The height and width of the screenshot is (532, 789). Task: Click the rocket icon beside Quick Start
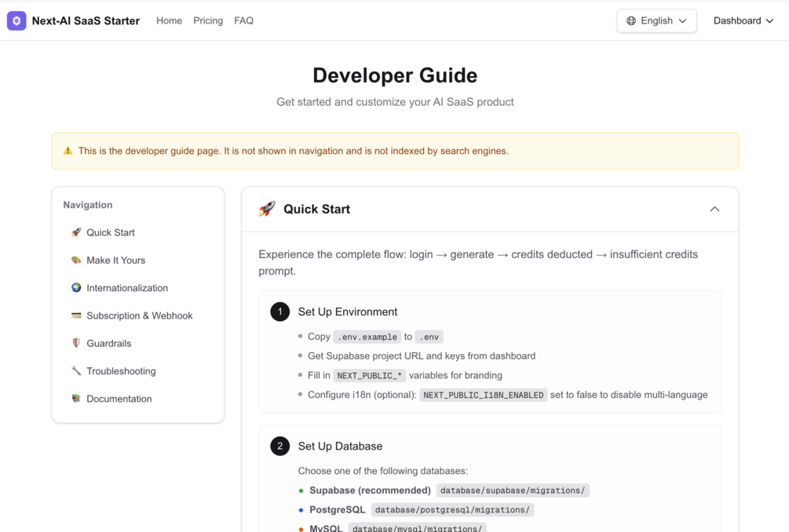pos(267,209)
